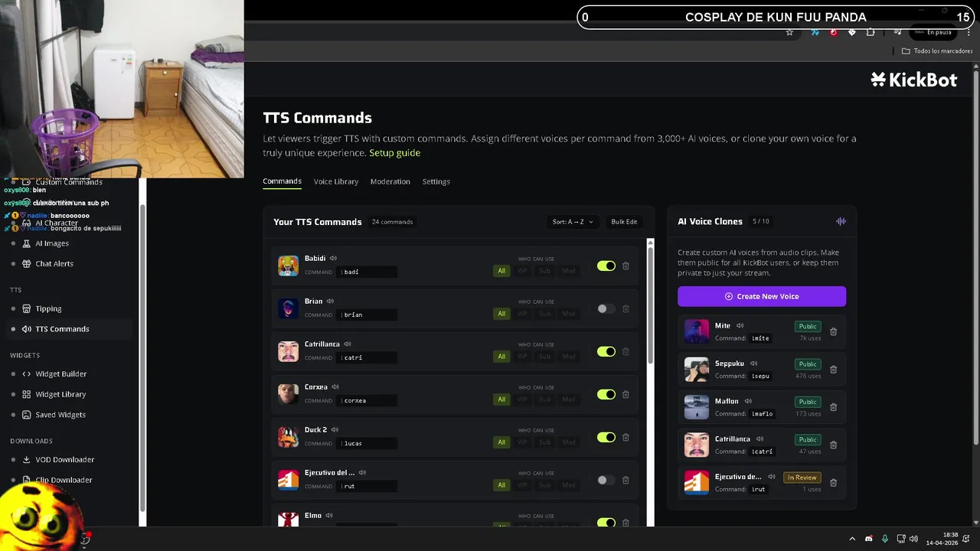The height and width of the screenshot is (551, 980).
Task: Click the 7TV extension icon
Action: (815, 32)
